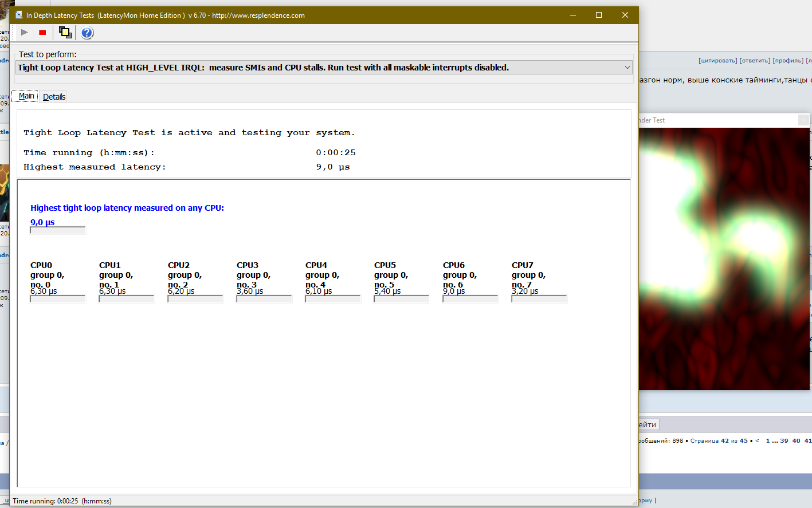Click 'Tight Loop Latency Test is active' message
The image size is (812, 508).
coord(189,133)
